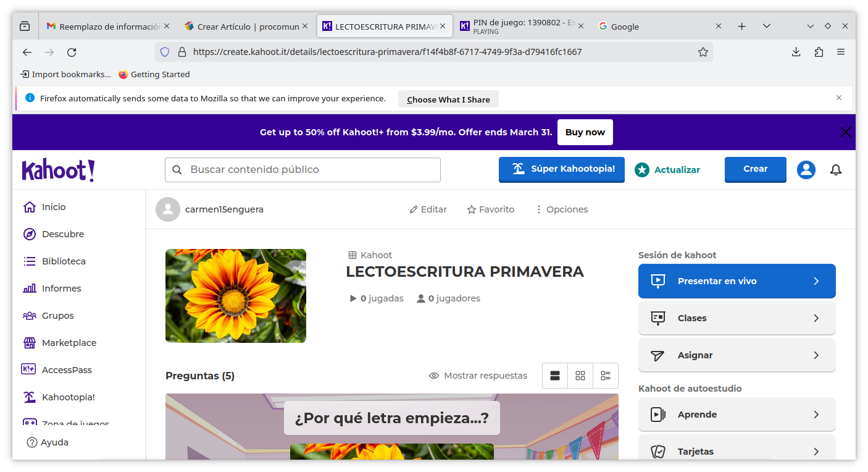Open Editar to modify the kahoot
868x472 pixels.
pos(427,209)
